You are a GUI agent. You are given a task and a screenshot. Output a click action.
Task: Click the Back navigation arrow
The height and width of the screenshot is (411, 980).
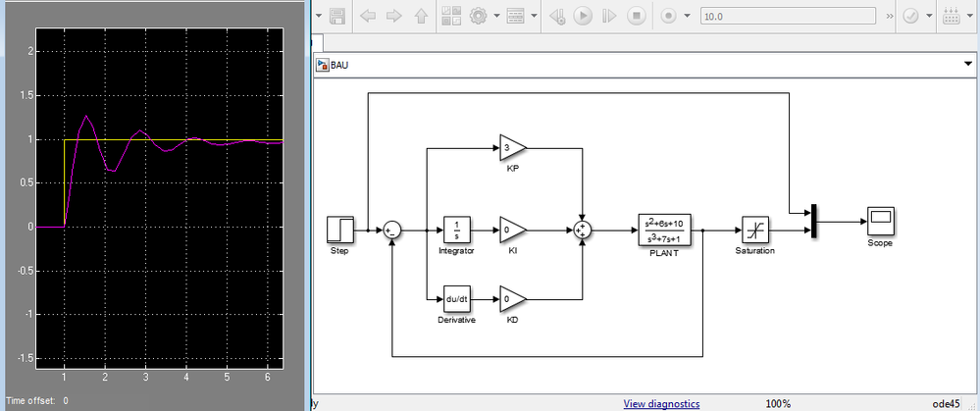(x=368, y=16)
